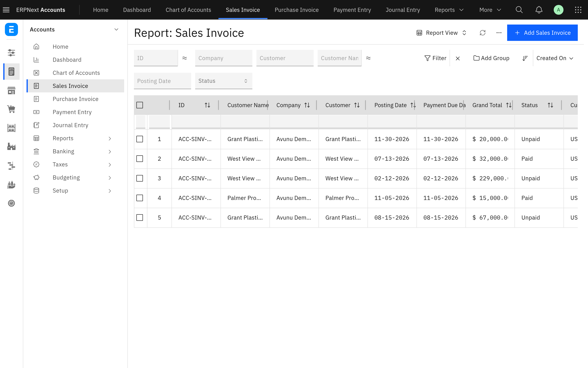Switch to Purchase Invoice top tab
The height and width of the screenshot is (368, 588).
(x=297, y=10)
